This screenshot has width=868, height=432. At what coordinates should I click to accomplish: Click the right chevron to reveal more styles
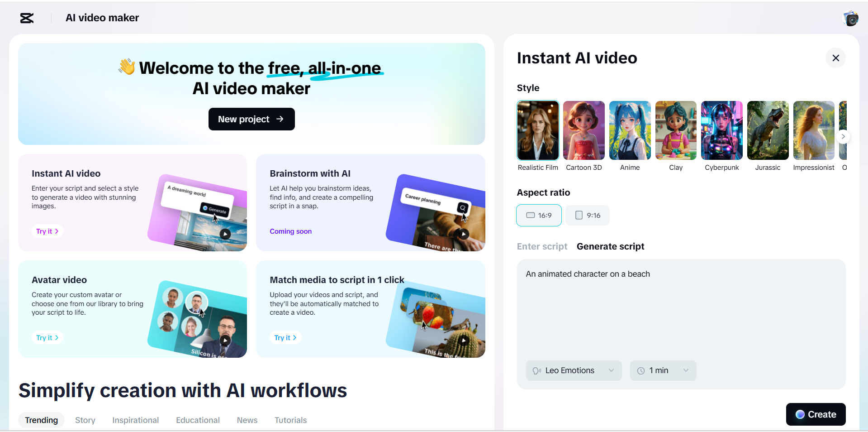tap(843, 136)
